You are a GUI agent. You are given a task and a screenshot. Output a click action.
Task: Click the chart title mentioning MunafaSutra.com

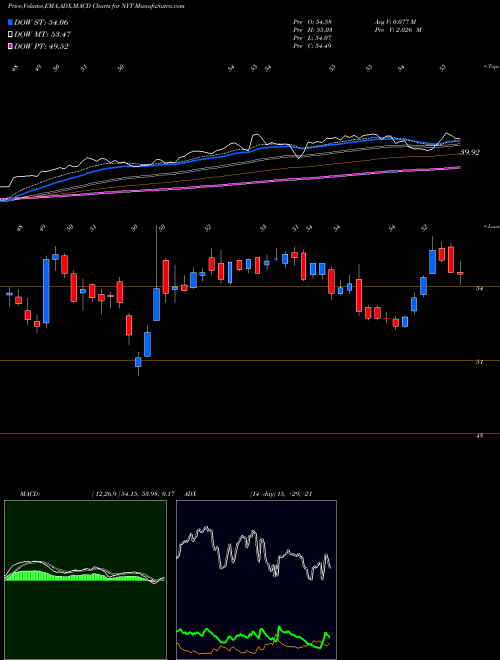(x=96, y=6)
